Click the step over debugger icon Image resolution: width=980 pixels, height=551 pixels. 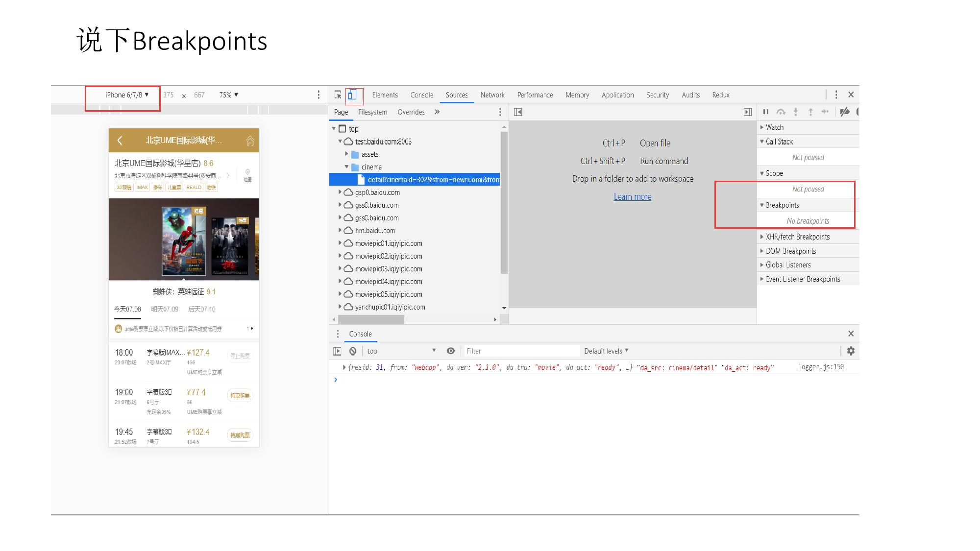pos(781,112)
